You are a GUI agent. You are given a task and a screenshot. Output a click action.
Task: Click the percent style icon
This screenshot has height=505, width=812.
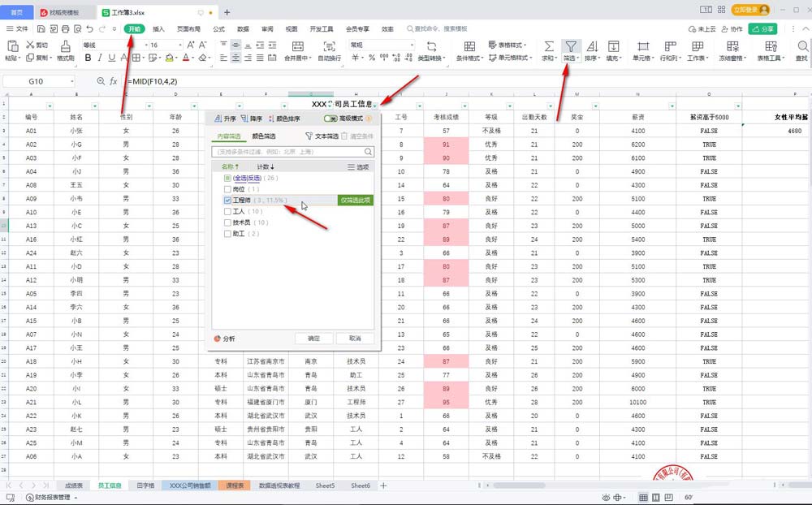click(372, 58)
